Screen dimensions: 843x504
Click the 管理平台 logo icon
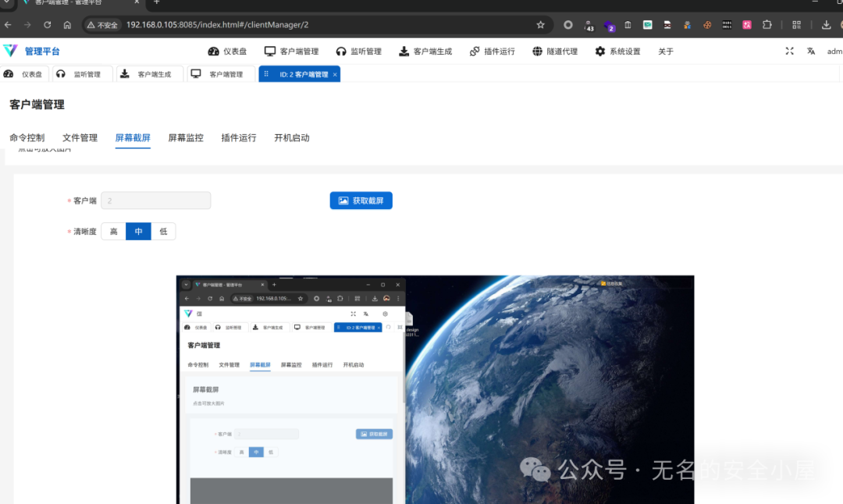click(10, 51)
